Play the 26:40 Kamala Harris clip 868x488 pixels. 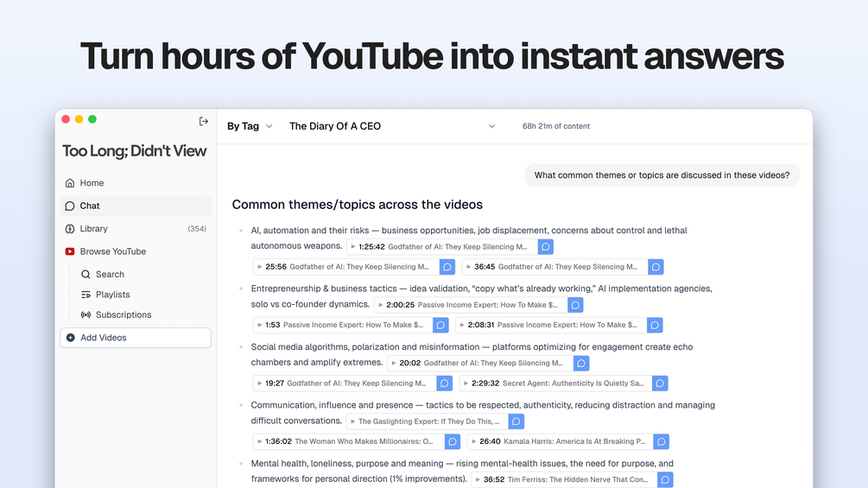point(561,441)
